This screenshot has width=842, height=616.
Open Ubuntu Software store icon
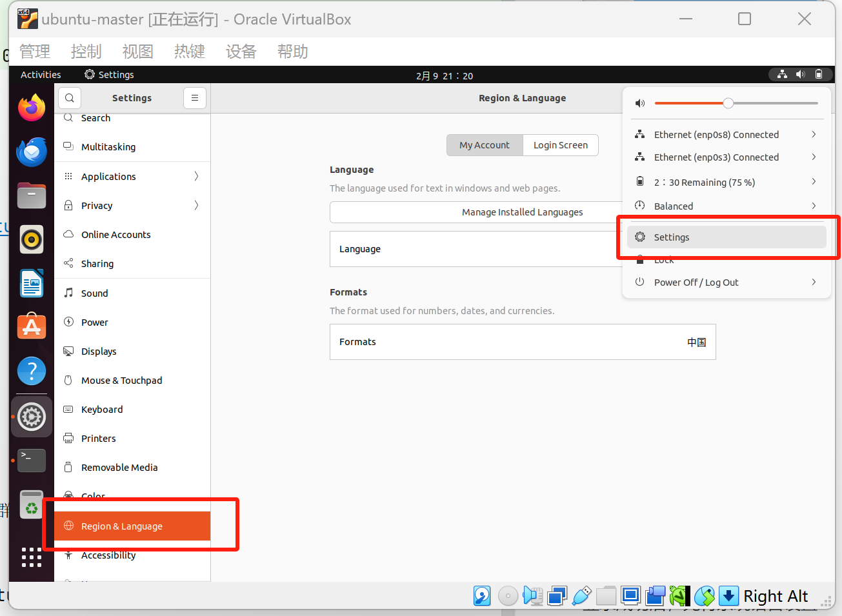pyautogui.click(x=32, y=327)
